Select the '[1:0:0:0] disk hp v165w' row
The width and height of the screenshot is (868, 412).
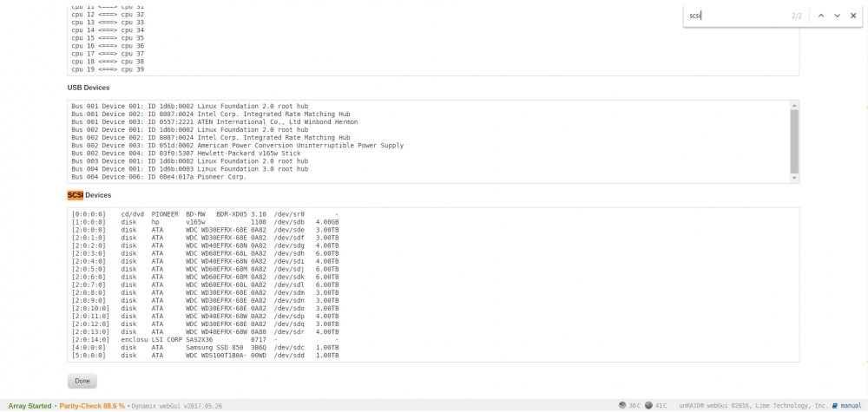[205, 221]
